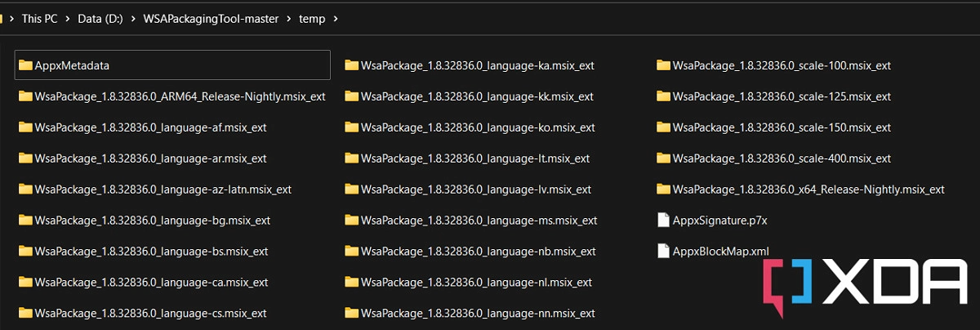Select the scale-125.msix_ext folder name

pyautogui.click(x=782, y=96)
